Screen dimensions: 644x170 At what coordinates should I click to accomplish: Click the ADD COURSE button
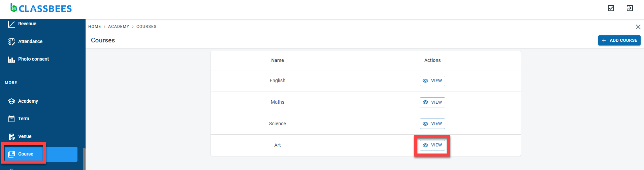pos(619,40)
